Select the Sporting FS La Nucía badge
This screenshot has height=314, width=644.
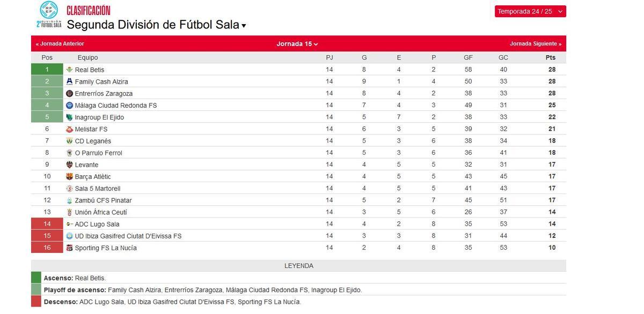(69, 247)
